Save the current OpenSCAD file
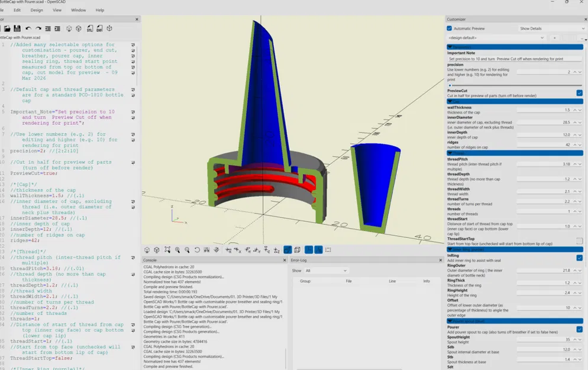This screenshot has height=370, width=588. (x=17, y=28)
